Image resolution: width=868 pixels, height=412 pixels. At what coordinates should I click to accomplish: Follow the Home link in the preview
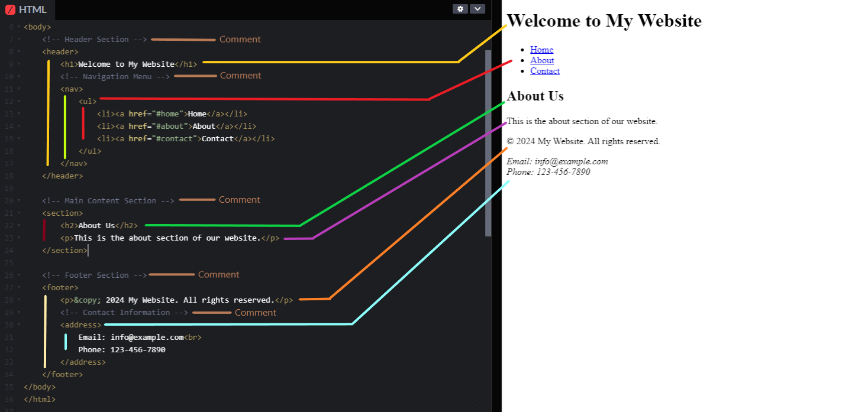(x=541, y=49)
